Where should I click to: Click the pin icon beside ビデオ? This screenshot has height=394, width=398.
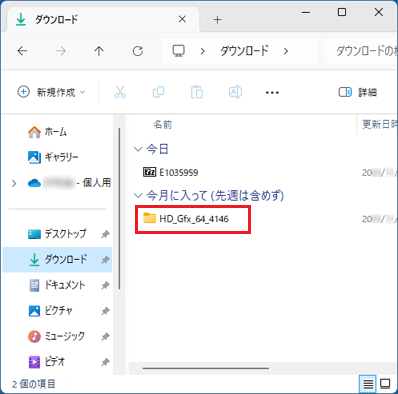(x=105, y=362)
